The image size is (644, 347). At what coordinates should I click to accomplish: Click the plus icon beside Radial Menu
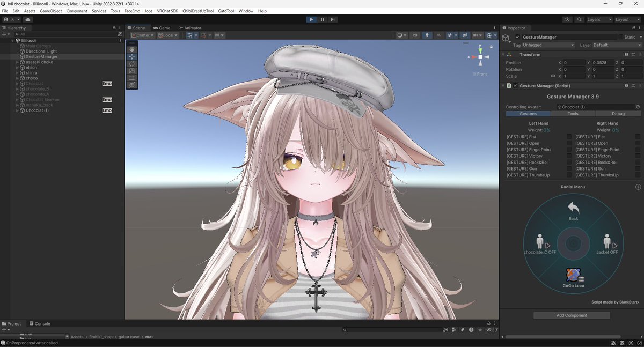click(638, 187)
